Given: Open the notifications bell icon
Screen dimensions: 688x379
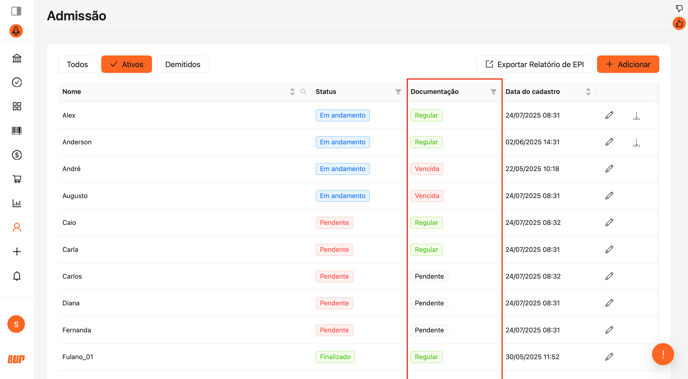Looking at the screenshot, I should coord(17,276).
